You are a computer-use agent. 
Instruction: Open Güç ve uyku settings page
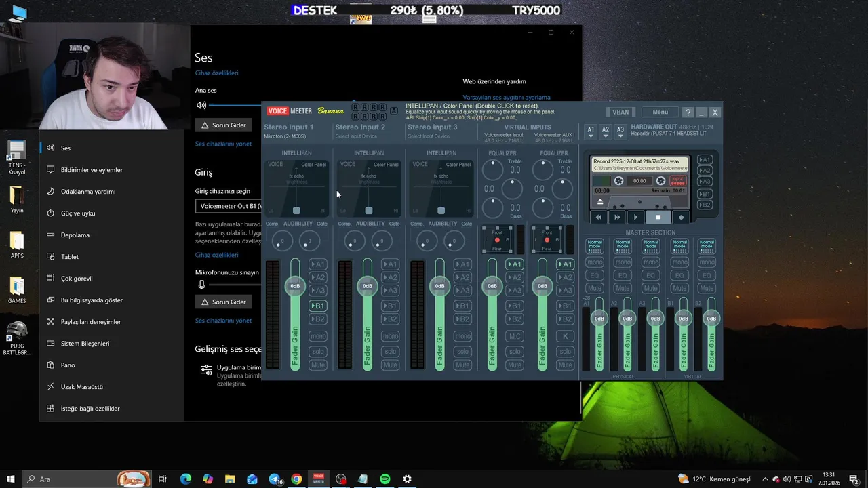coord(78,213)
